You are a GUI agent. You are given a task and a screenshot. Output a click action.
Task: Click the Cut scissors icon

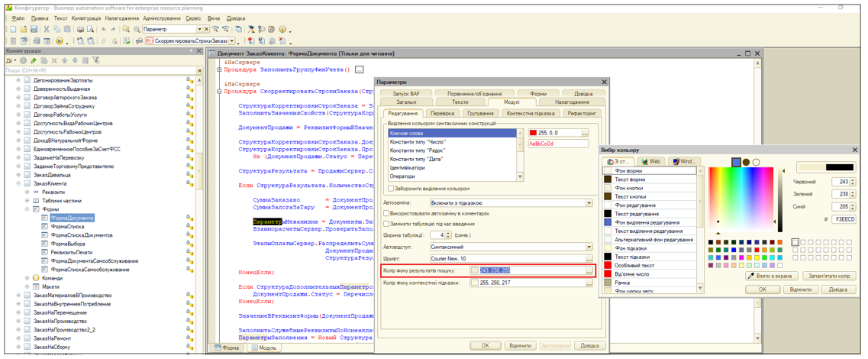click(x=46, y=29)
